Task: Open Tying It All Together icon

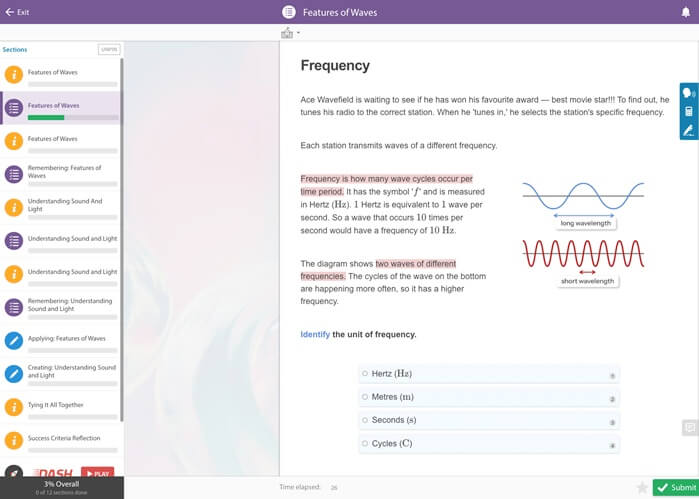Action: click(14, 407)
